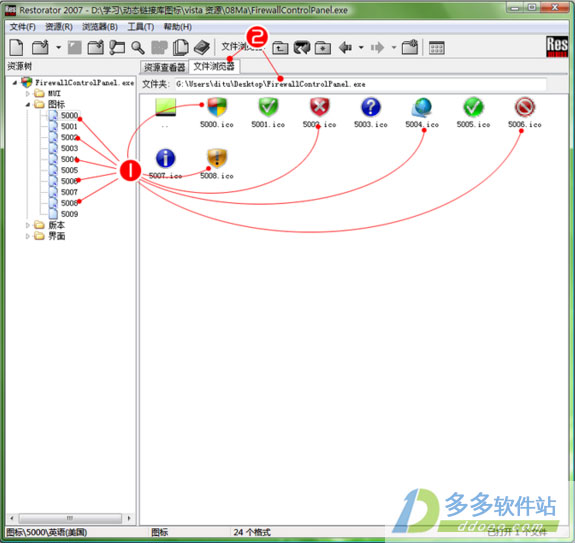This screenshot has height=543, width=575.
Task: Click the New file toolbar icon
Action: (17, 48)
